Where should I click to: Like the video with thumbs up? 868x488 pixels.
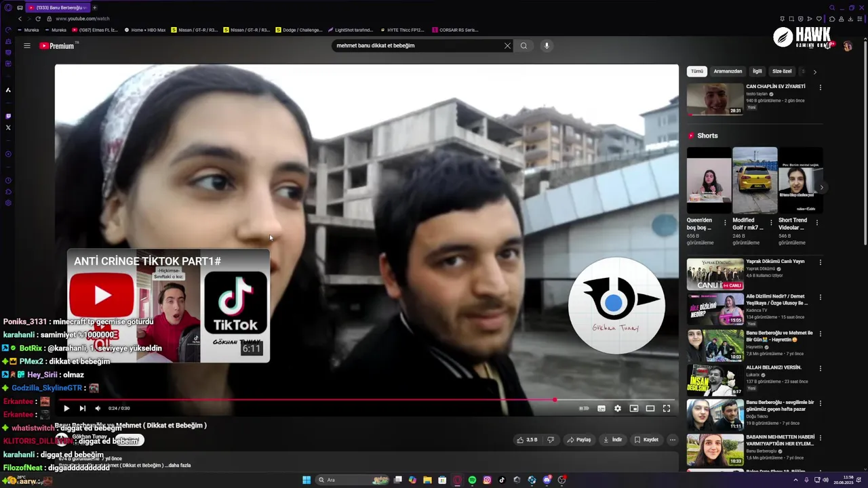tap(528, 440)
